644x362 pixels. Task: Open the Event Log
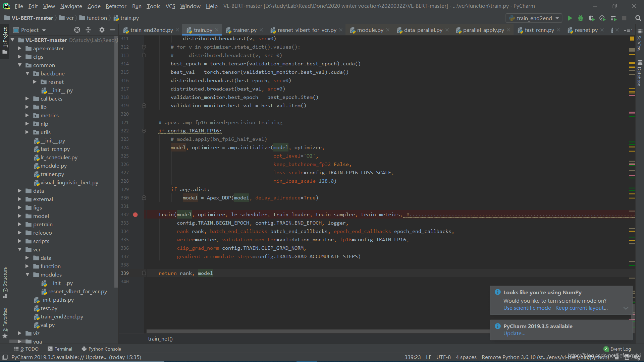pyautogui.click(x=617, y=349)
